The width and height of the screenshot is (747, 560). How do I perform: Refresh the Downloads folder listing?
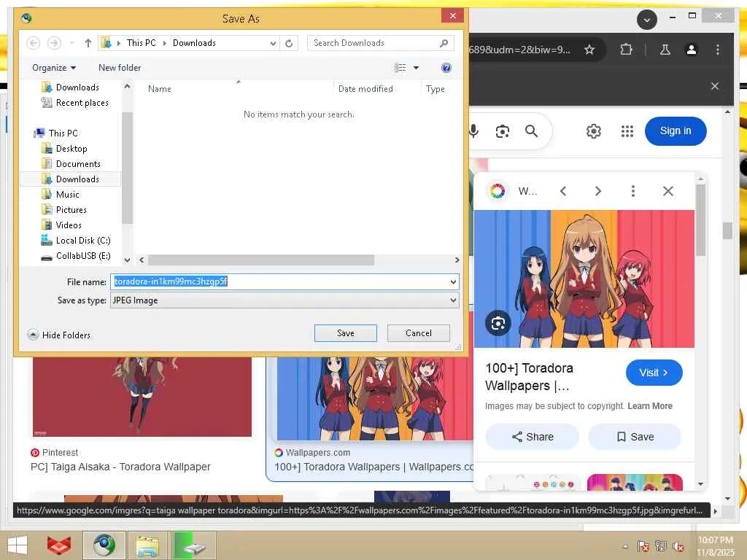tap(289, 43)
